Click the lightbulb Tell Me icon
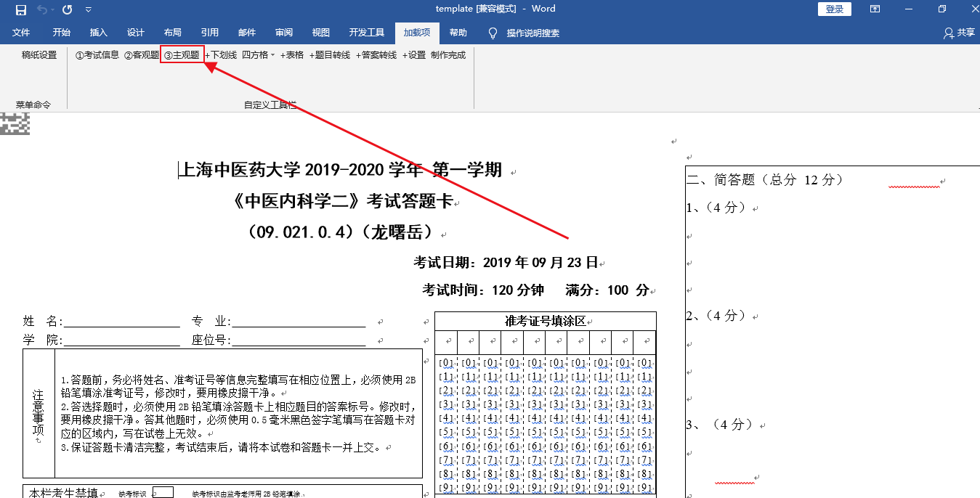The height and width of the screenshot is (498, 980). tap(493, 33)
